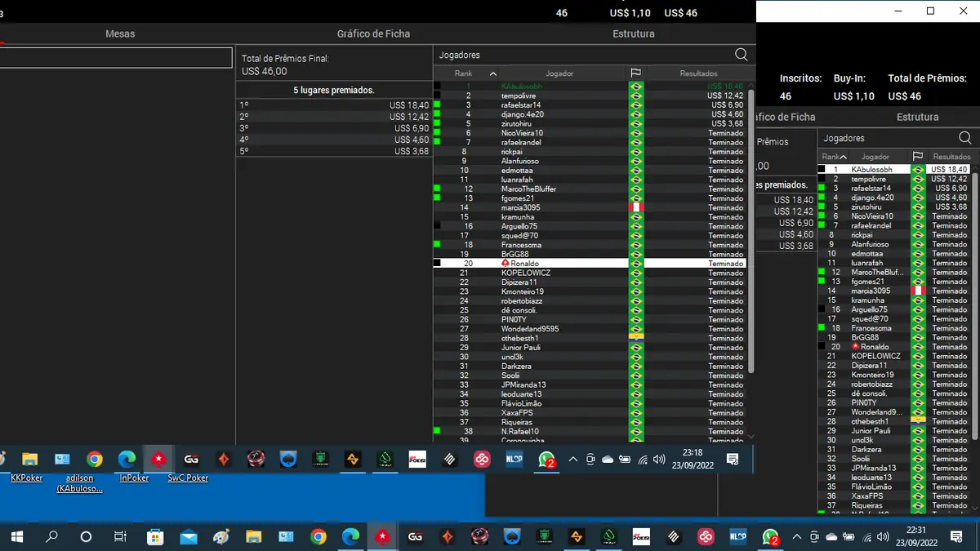Open notification center beside the 22:31 clock
The image size is (980, 551).
pos(956,537)
